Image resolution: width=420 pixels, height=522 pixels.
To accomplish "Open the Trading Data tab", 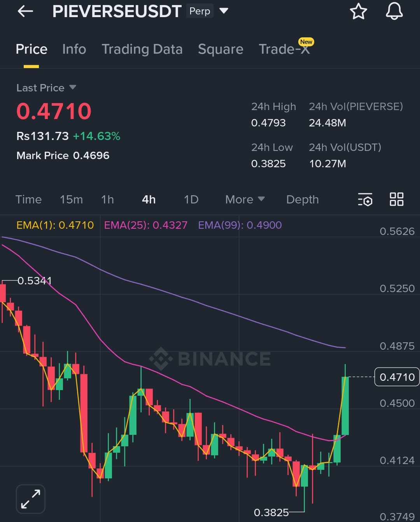I will point(142,49).
